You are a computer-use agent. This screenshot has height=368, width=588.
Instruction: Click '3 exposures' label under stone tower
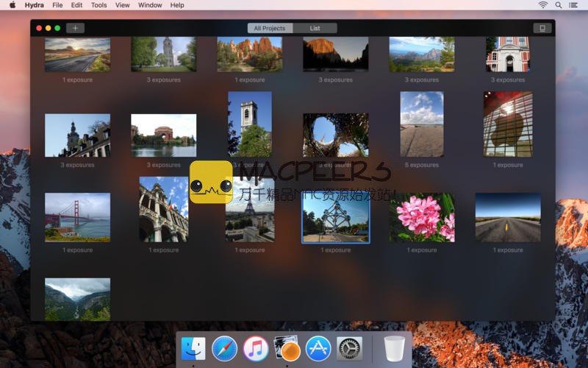coord(163,79)
